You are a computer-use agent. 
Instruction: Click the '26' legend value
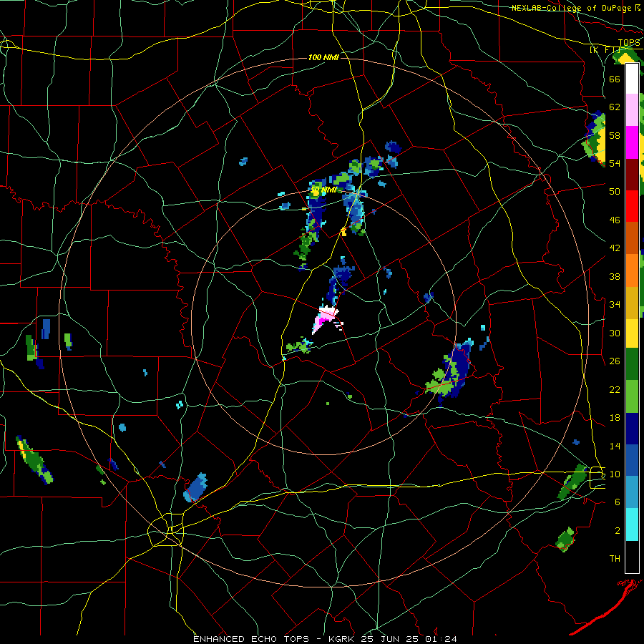(x=615, y=361)
